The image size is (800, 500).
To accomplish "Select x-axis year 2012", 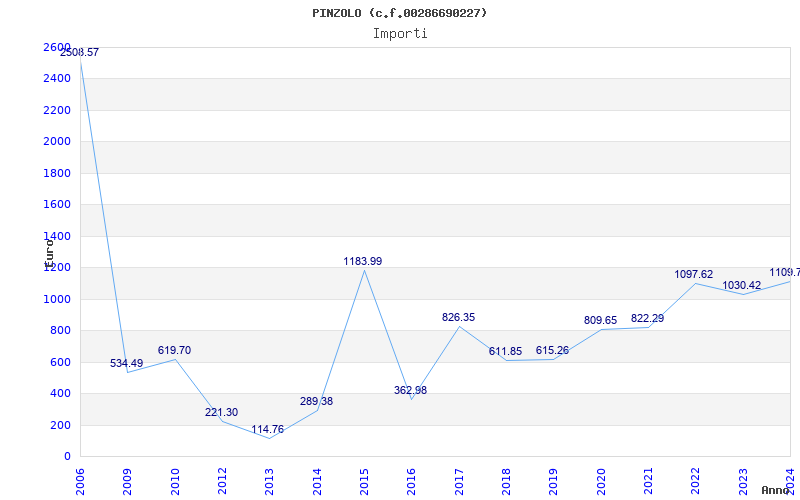I will (x=222, y=482).
